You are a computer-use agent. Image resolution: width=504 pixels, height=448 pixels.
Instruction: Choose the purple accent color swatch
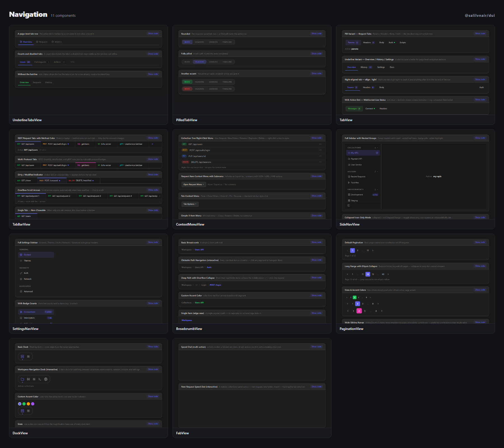33,404
